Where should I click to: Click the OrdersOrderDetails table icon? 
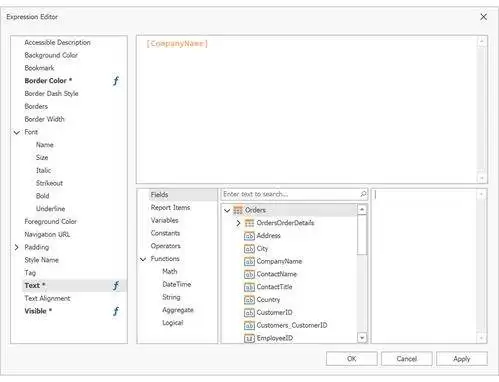[x=249, y=223]
